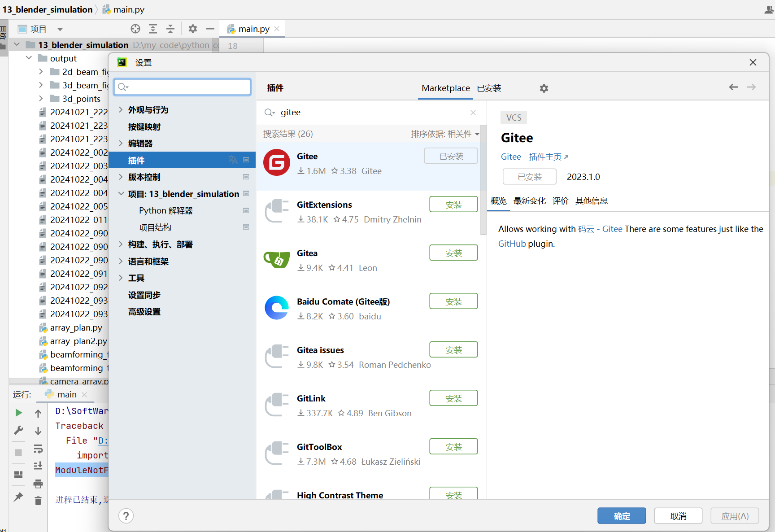Click the locate/select opened file target icon
775x532 pixels.
pyautogui.click(x=135, y=29)
